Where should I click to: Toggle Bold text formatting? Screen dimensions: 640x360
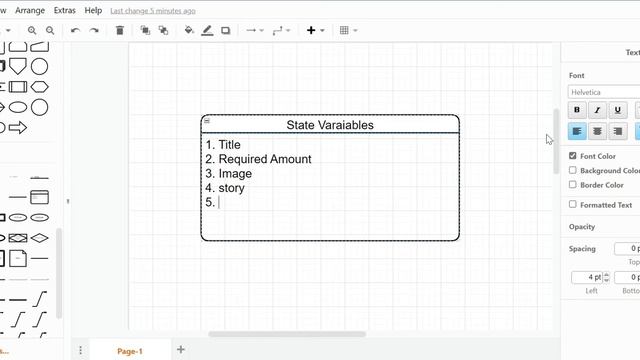pyautogui.click(x=577, y=110)
